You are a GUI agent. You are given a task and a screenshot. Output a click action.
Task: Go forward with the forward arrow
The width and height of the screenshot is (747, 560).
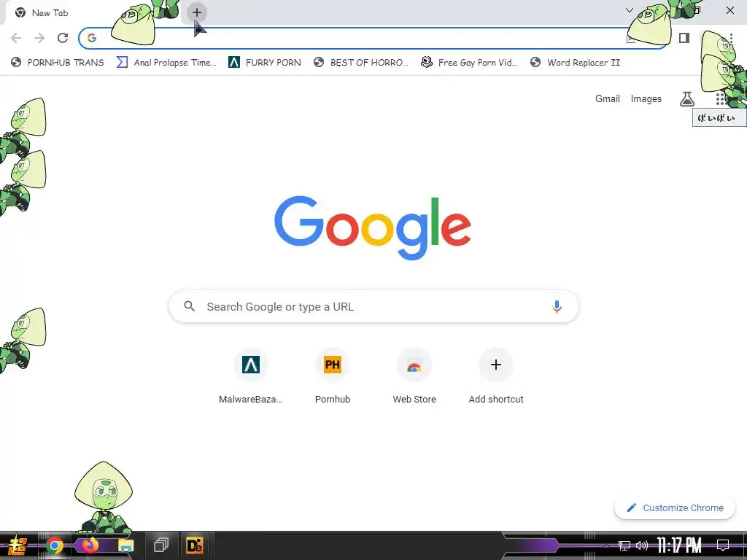[x=39, y=38]
